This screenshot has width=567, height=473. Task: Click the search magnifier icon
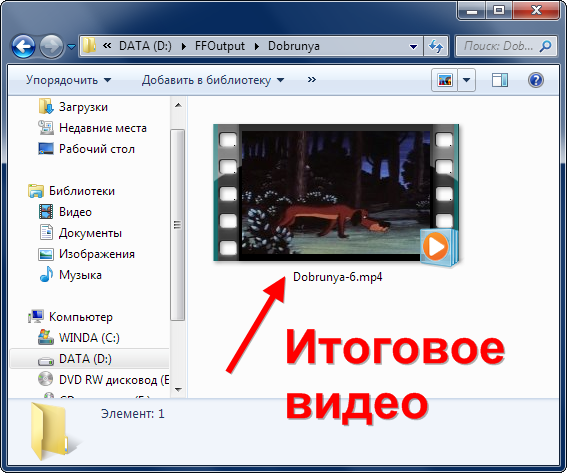pos(546,46)
